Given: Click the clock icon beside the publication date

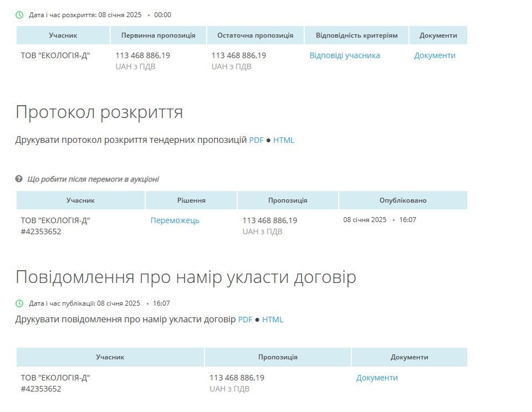Looking at the screenshot, I should pyautogui.click(x=19, y=303).
